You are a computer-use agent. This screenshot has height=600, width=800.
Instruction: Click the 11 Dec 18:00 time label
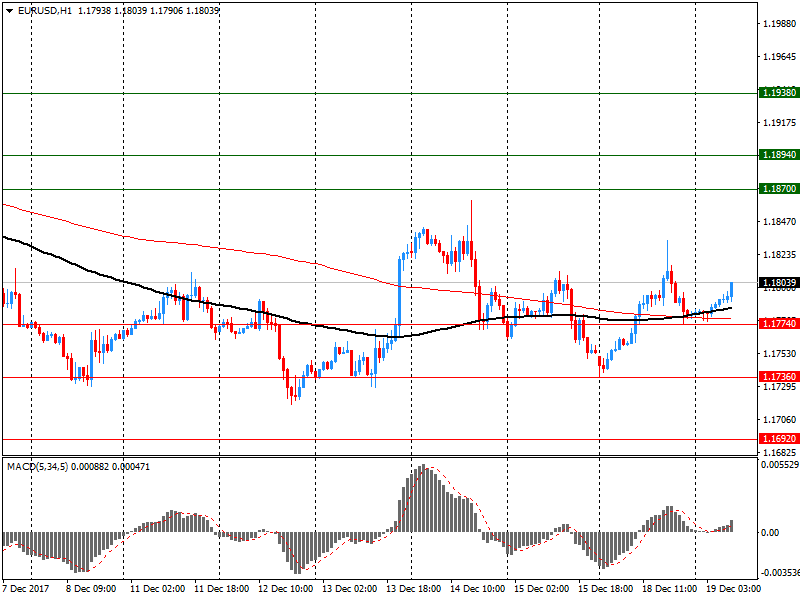tap(221, 589)
